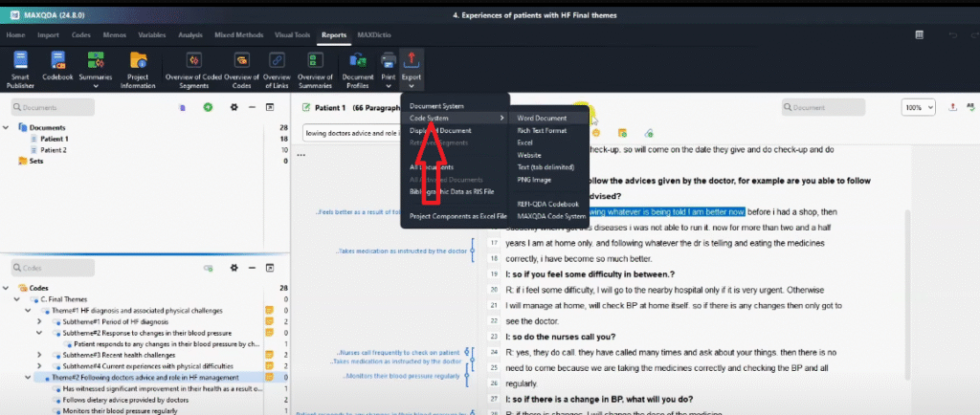Export code system as PNG Image
The height and width of the screenshot is (415, 980).
tap(533, 179)
